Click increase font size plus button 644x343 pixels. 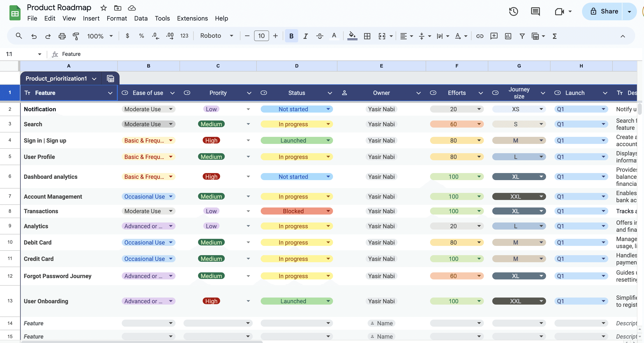275,36
